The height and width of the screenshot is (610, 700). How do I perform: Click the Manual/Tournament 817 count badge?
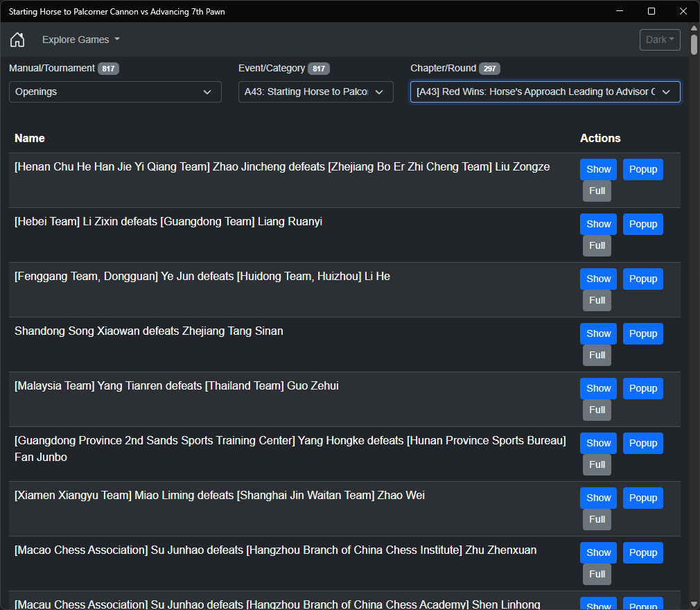[108, 69]
